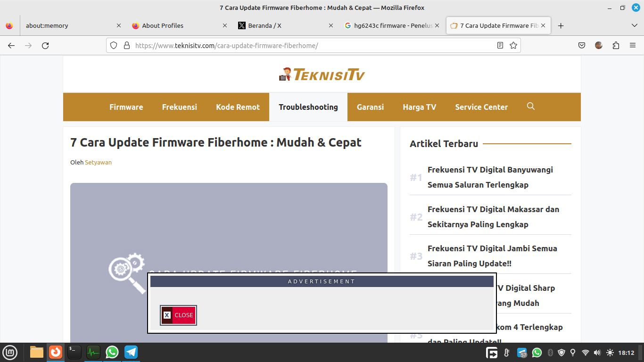Select Troubleshooting in the navigation bar

click(308, 107)
